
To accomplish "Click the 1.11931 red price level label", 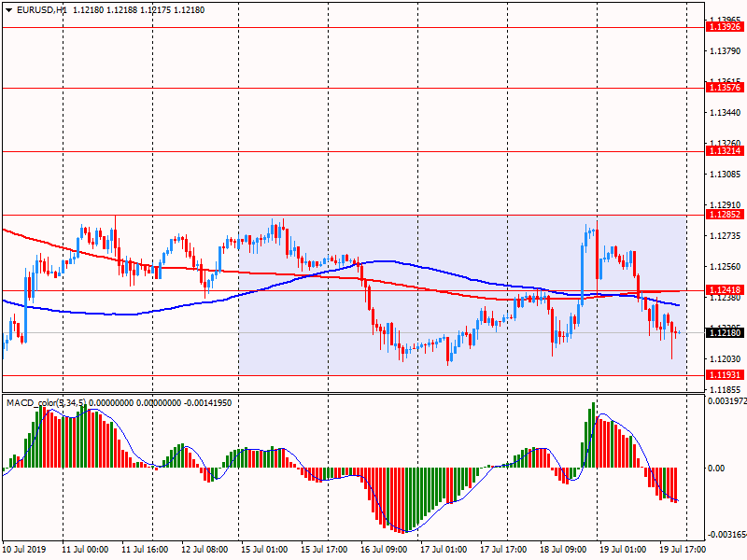I will tap(725, 375).
